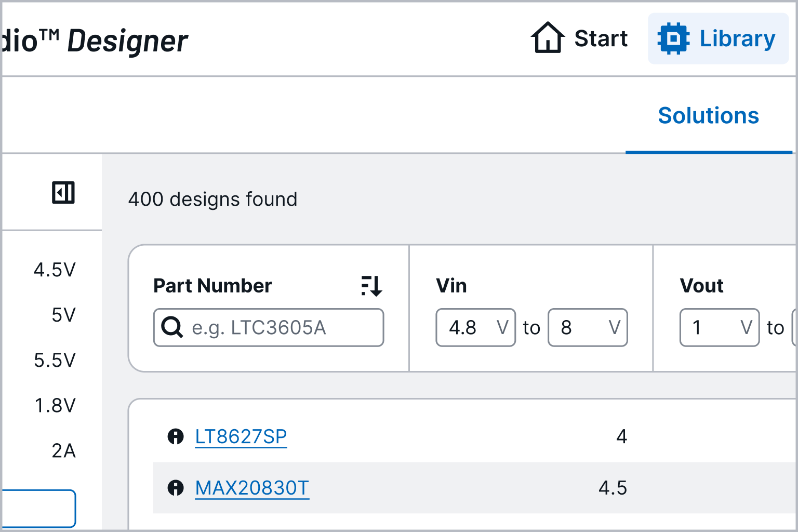798x532 pixels.
Task: Click the info icon next to MAX20830T
Action: tap(175, 488)
